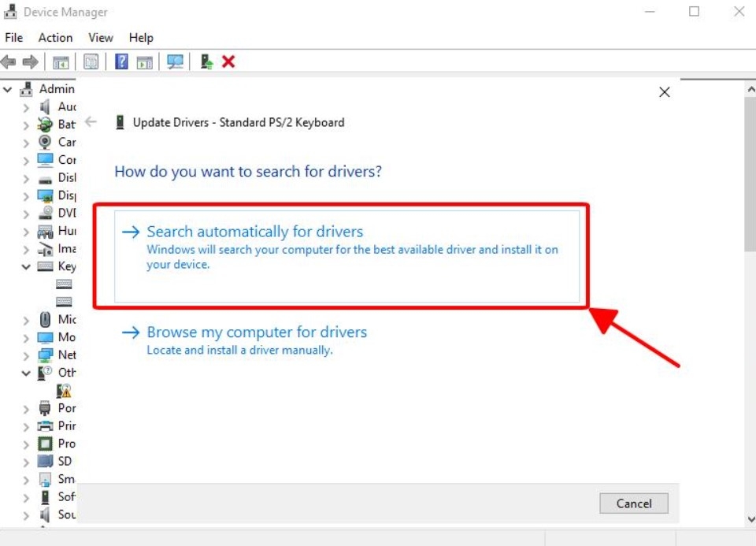Expand the Computer category chevron
Screen dimensions: 756x546
click(x=26, y=161)
